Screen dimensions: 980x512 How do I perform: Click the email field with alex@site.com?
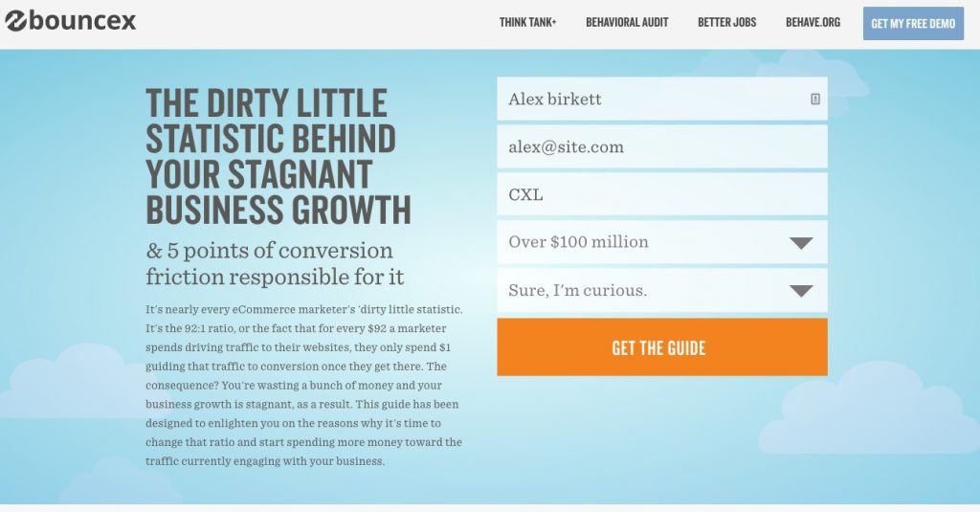point(662,147)
